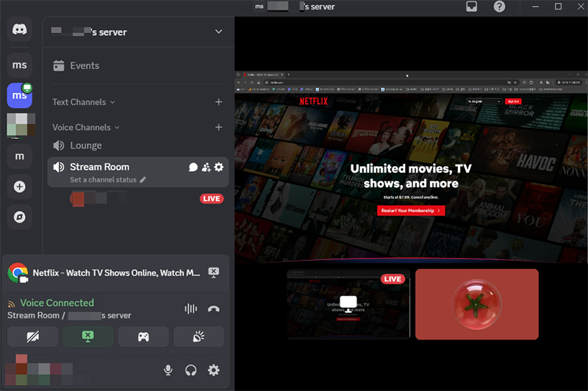Click the Netflix stream title text
This screenshot has height=391, width=588.
coord(116,273)
